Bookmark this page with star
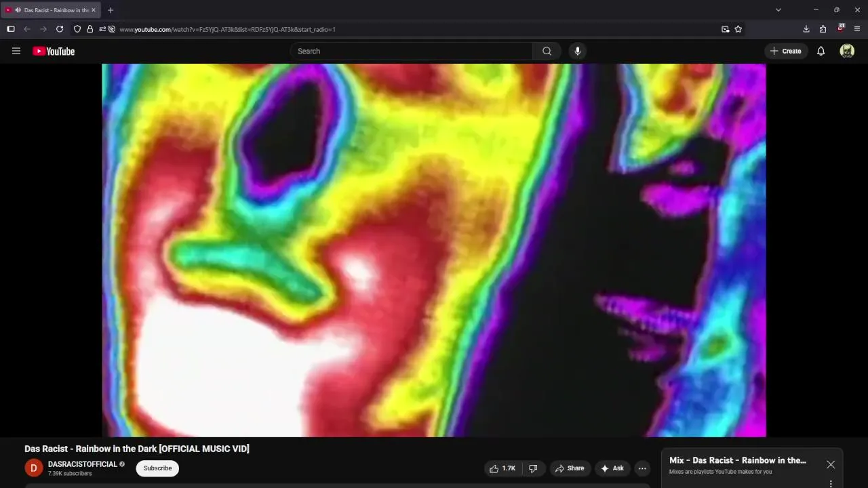The image size is (868, 488). coord(738,29)
